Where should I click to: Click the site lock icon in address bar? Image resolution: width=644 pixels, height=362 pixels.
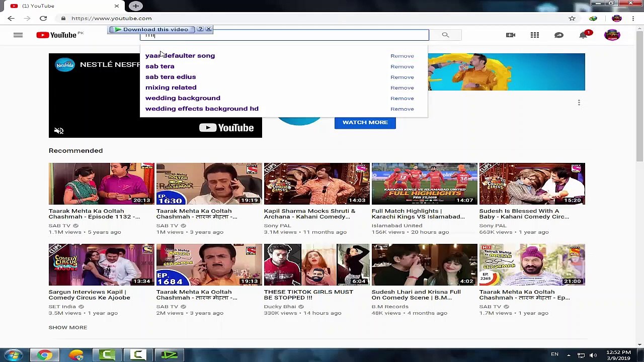[63, 18]
